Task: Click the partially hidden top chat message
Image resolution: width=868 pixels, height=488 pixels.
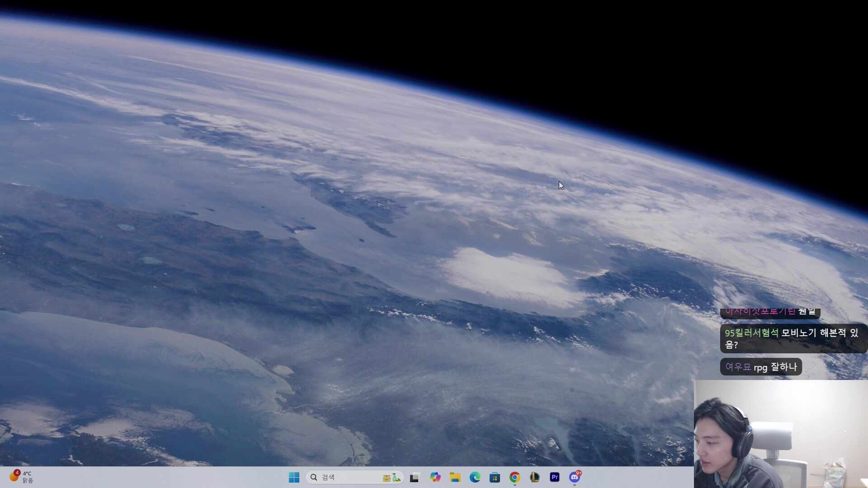Action: click(x=770, y=312)
